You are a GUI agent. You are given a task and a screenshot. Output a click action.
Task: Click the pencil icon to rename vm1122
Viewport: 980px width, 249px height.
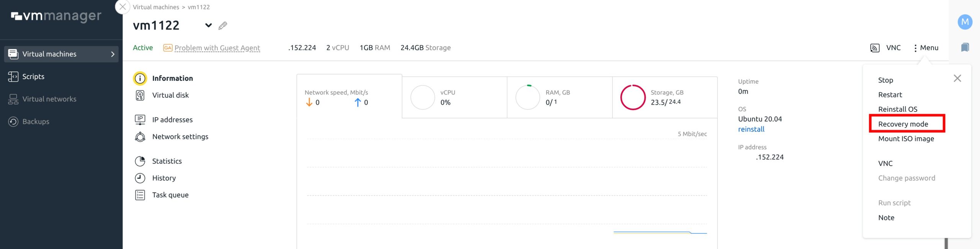coord(223,26)
